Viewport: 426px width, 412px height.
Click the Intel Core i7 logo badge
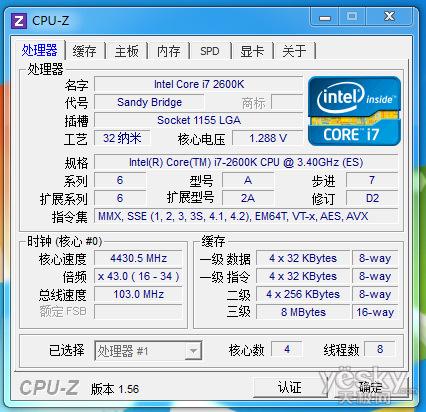(x=355, y=111)
